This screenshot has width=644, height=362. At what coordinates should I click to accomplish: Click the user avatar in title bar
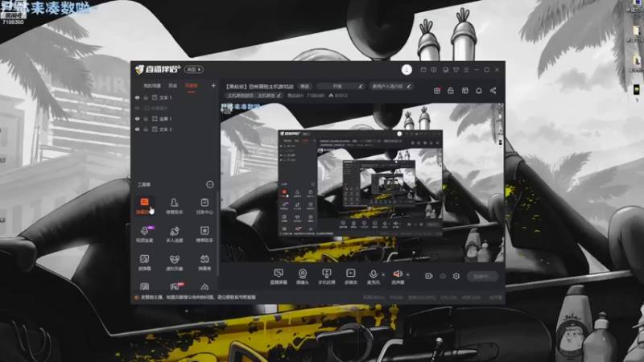pos(407,69)
